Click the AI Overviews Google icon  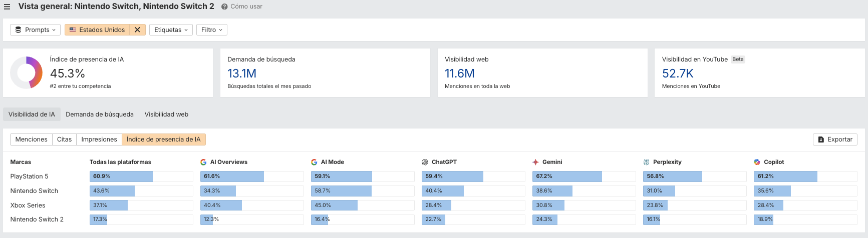203,162
